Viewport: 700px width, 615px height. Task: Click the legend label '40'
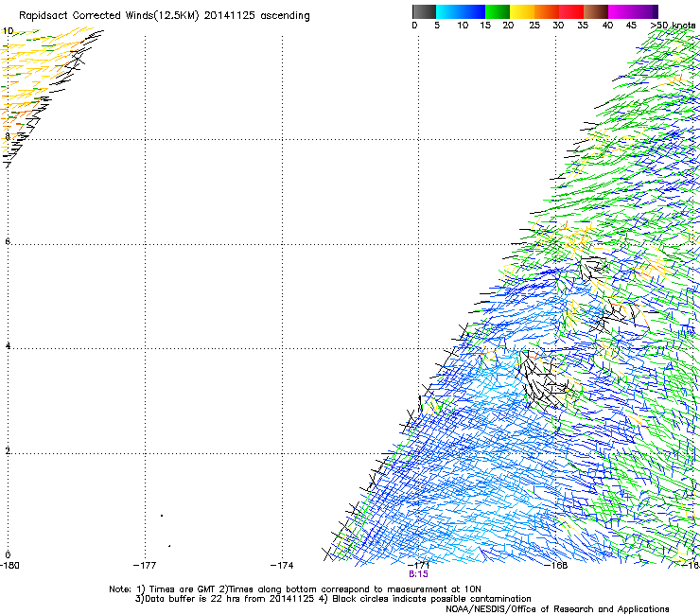click(x=607, y=26)
